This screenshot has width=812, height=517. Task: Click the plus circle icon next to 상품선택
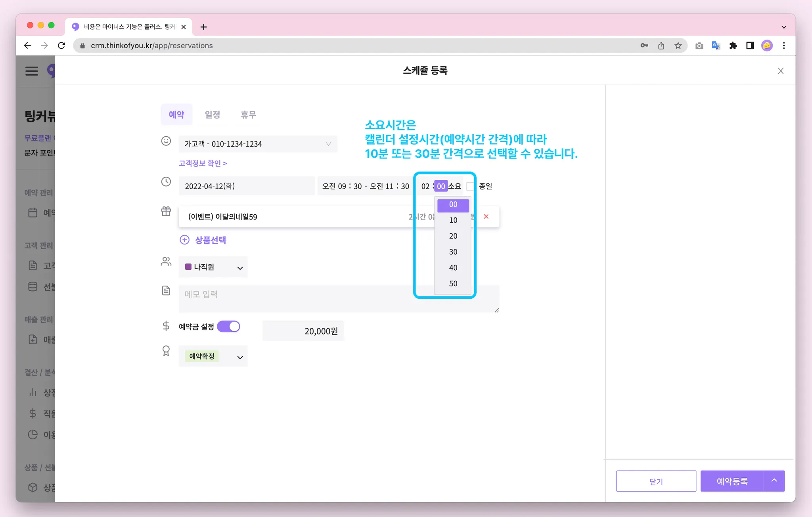tap(184, 240)
